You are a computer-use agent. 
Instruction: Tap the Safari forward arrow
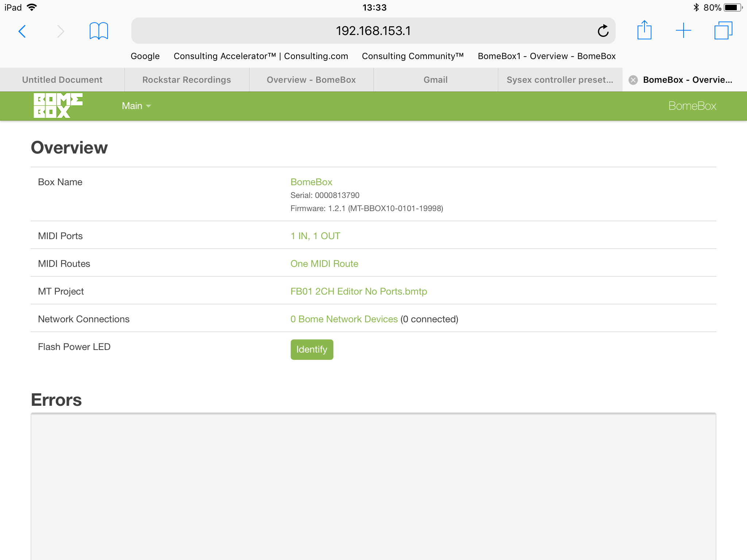[x=61, y=31]
